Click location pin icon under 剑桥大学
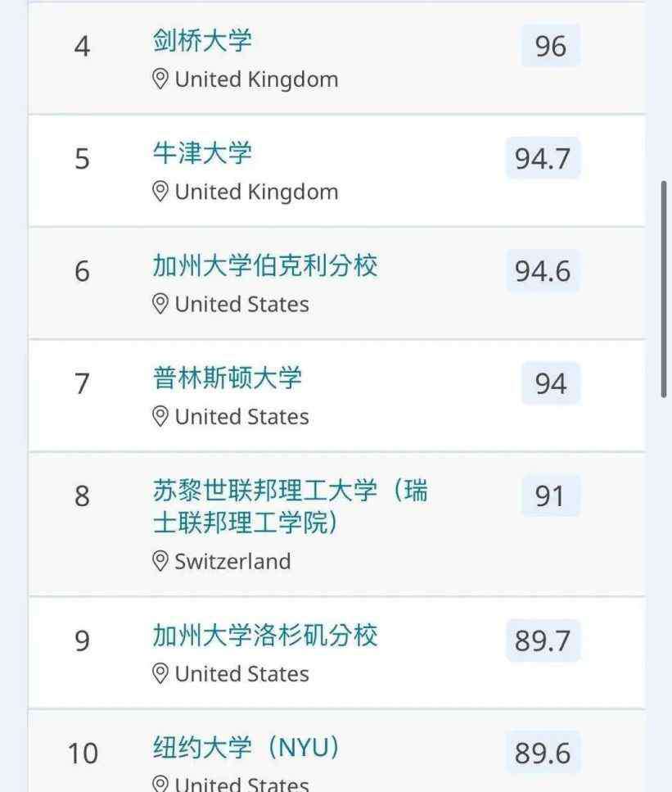This screenshot has height=792, width=672. pos(160,79)
